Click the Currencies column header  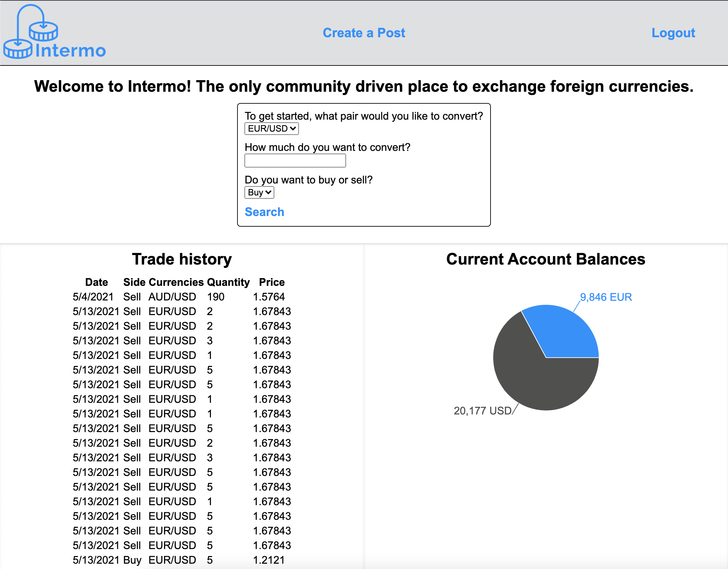[x=176, y=282]
